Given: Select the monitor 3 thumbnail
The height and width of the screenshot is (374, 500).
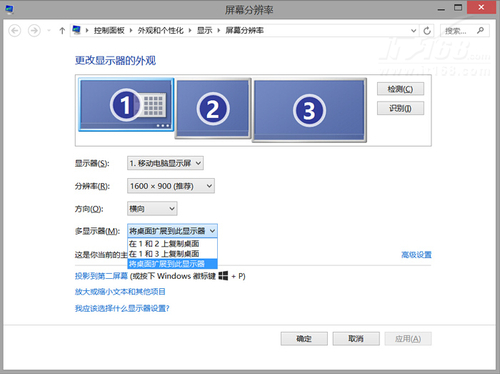Looking at the screenshot, I should 309,111.
